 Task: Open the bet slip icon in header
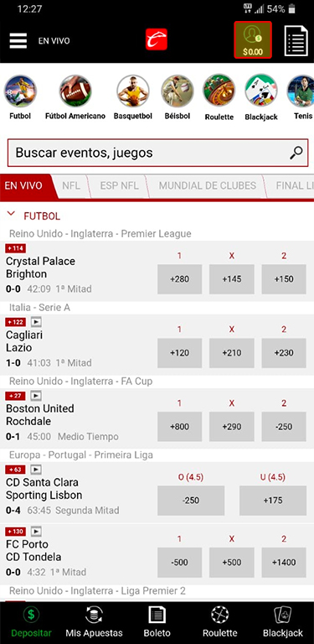[x=296, y=40]
